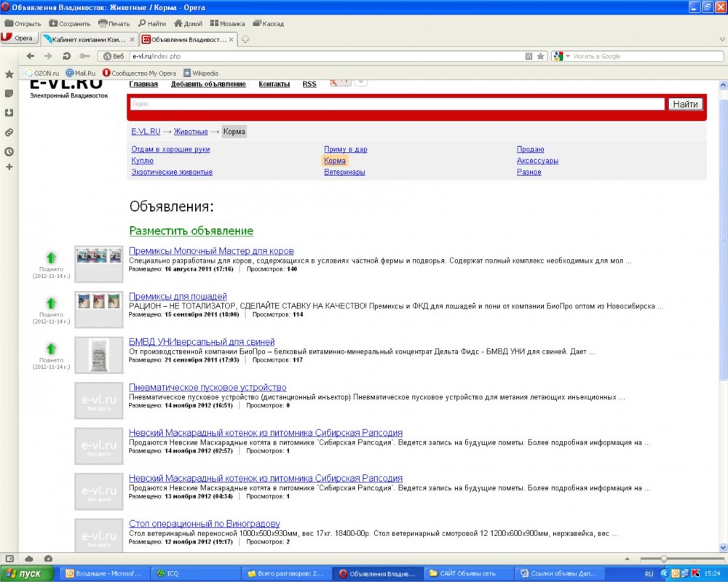Open the Разместить объявление link

(191, 231)
